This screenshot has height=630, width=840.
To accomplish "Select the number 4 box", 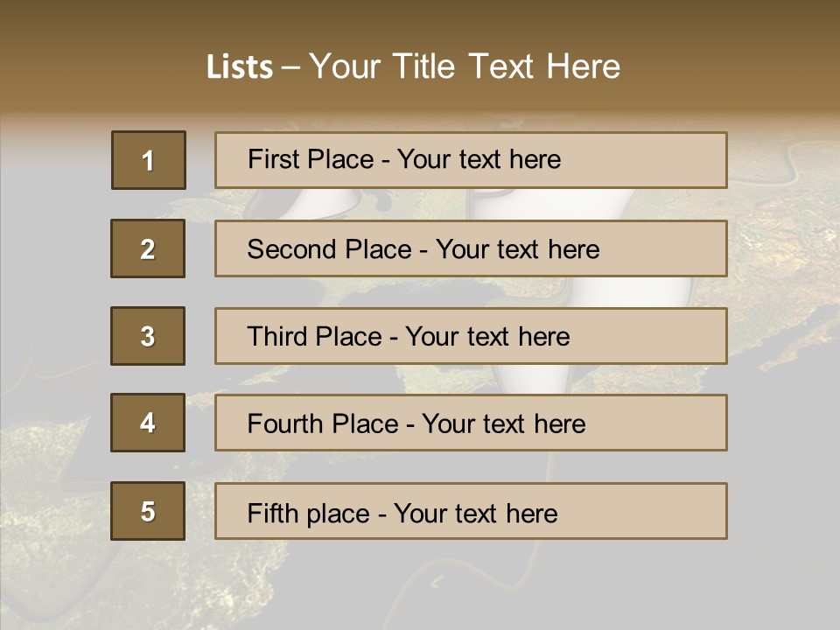I will pyautogui.click(x=148, y=423).
